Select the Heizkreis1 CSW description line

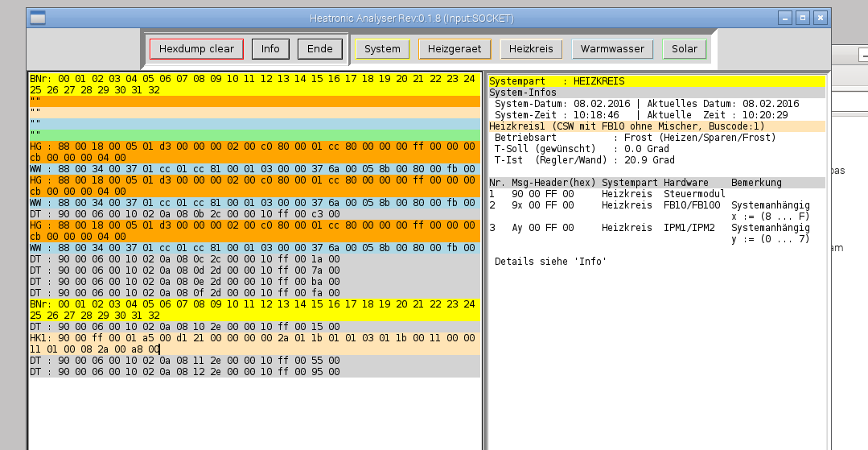click(657, 126)
